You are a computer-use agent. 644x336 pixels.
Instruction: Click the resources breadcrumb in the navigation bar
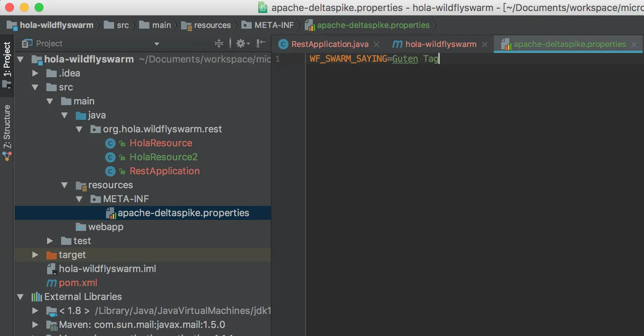[206, 25]
